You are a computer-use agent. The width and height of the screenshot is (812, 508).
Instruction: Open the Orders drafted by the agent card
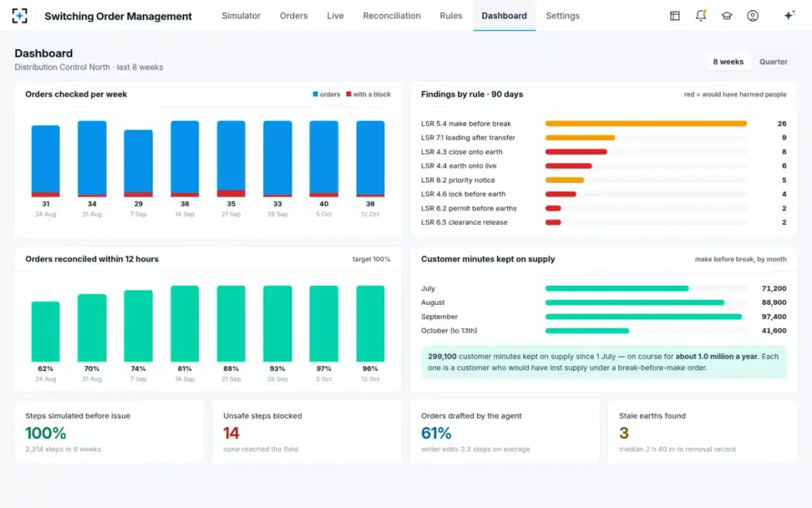click(505, 431)
